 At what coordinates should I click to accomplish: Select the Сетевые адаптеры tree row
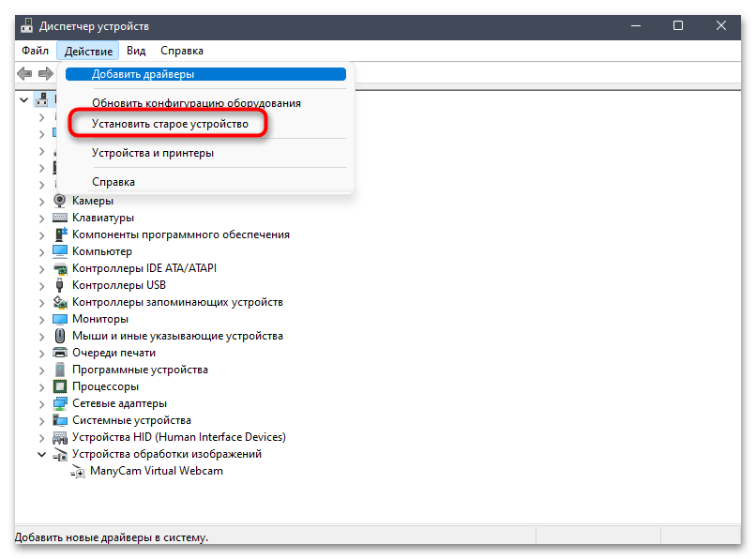[119, 403]
